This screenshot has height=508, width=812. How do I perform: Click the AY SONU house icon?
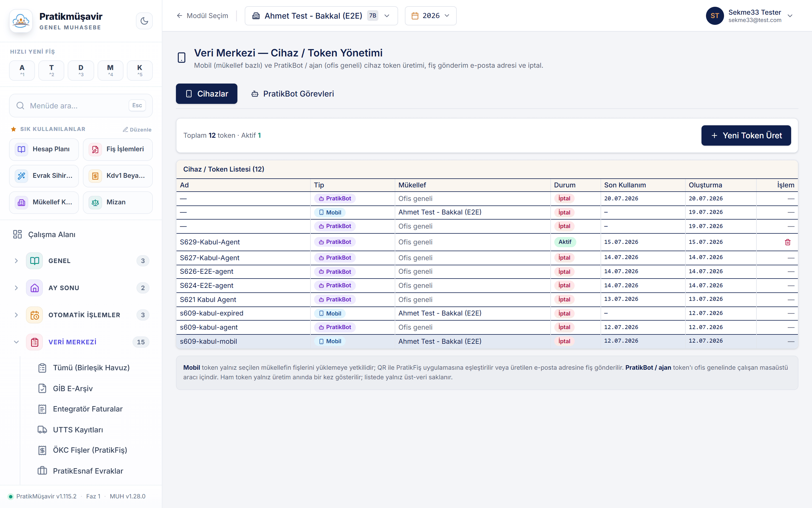coord(35,288)
